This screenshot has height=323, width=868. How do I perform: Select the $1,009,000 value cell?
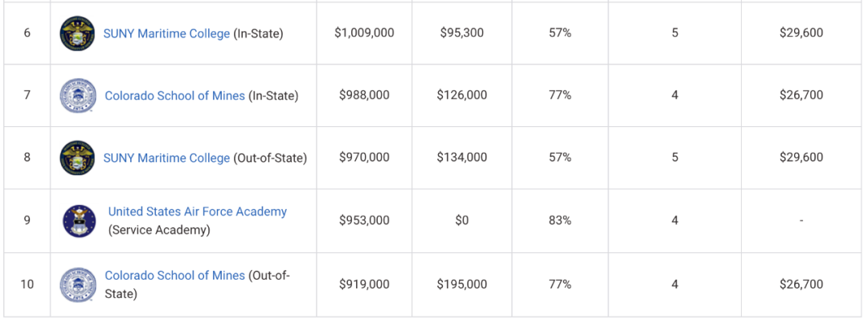coord(364,33)
